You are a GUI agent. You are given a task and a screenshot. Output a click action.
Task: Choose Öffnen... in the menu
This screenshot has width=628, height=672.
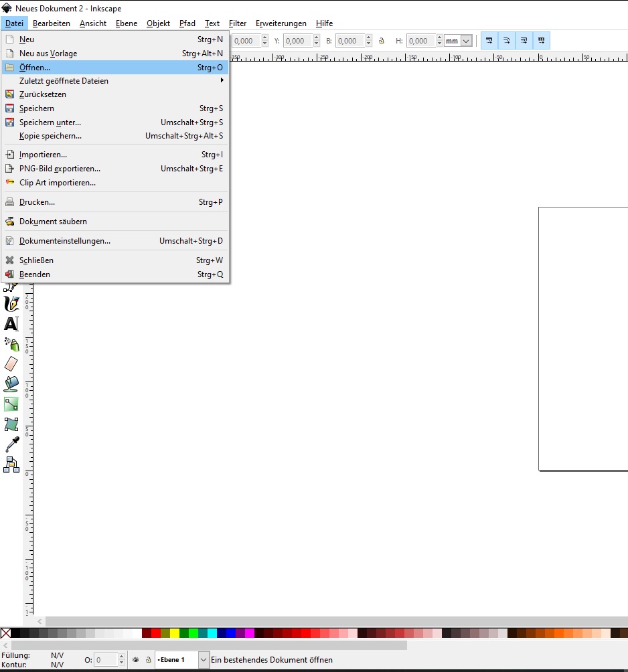115,68
